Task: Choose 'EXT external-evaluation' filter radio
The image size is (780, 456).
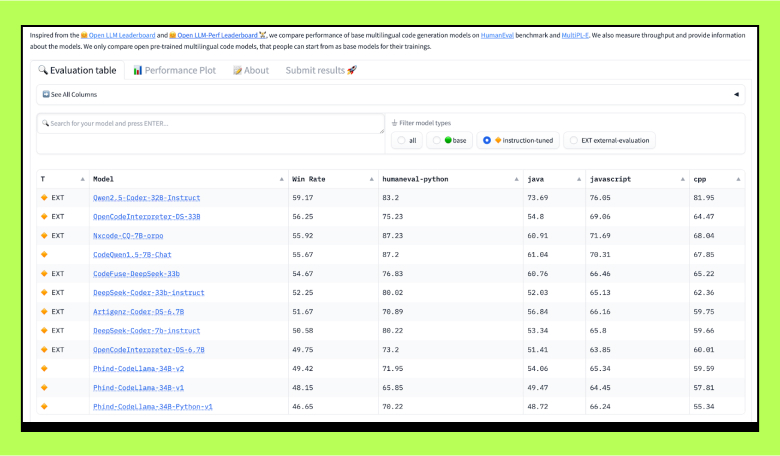Action: [x=573, y=140]
